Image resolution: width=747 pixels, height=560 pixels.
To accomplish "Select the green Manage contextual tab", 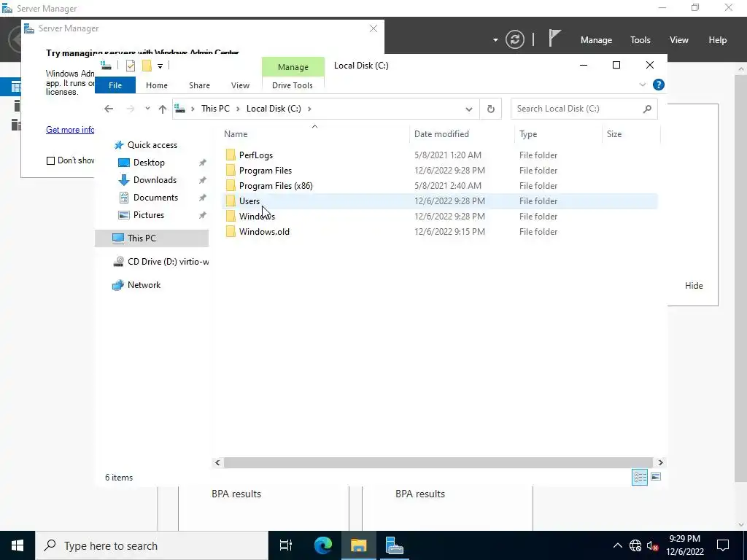I will [x=293, y=67].
